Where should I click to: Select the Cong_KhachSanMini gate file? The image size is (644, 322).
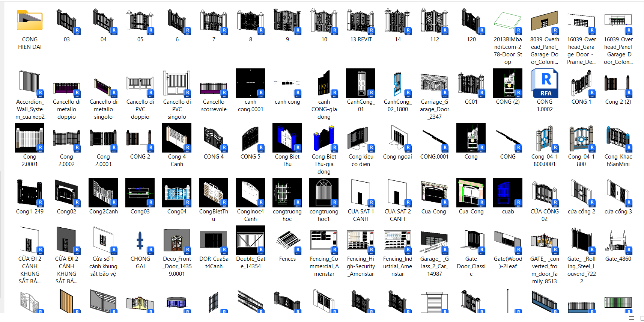(x=618, y=138)
